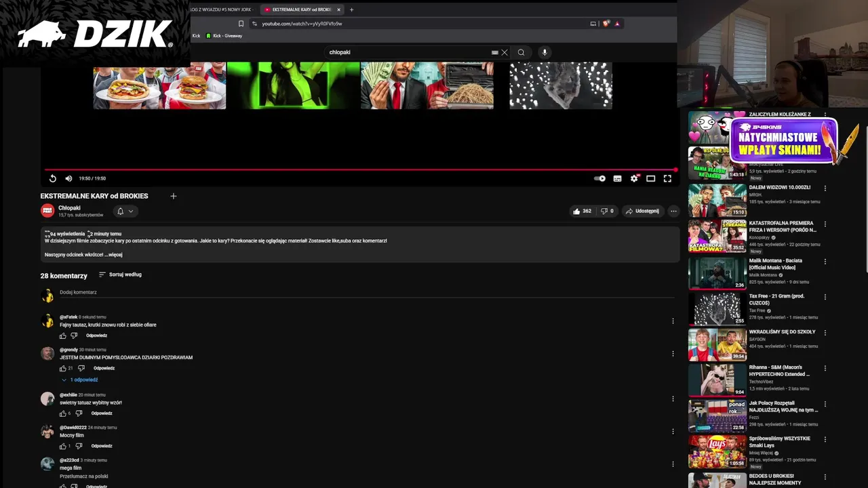
Task: Open the Kick - Giveaway bookmark
Action: click(224, 36)
